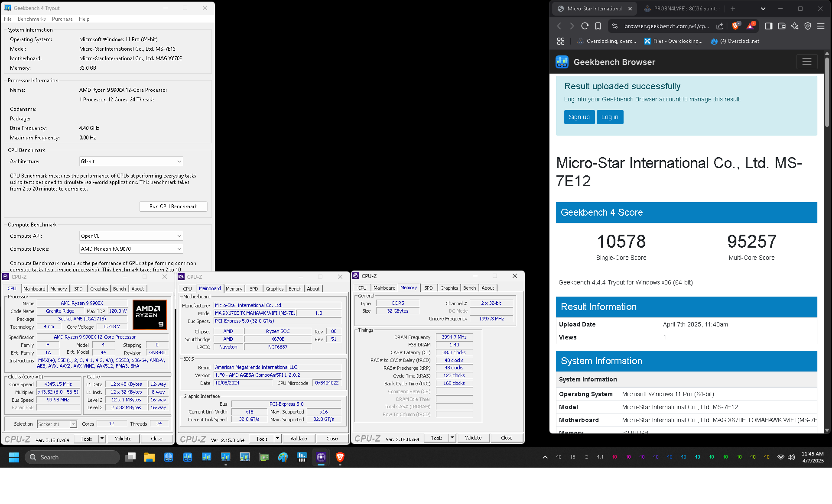
Task: Open the Purchase menu in Geekbench
Action: (x=62, y=19)
